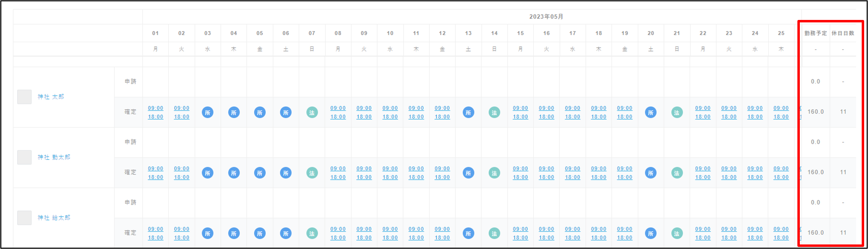Tick the checkbox beside 神社 太郎
This screenshot has width=868, height=249.
[x=24, y=97]
